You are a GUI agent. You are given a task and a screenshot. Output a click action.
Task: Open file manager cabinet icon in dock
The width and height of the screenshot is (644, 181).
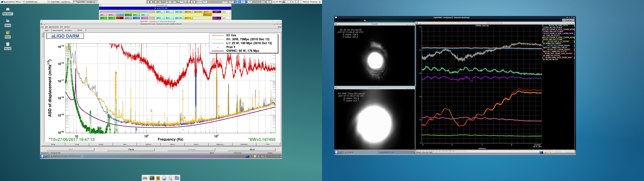pyautogui.click(x=158, y=178)
